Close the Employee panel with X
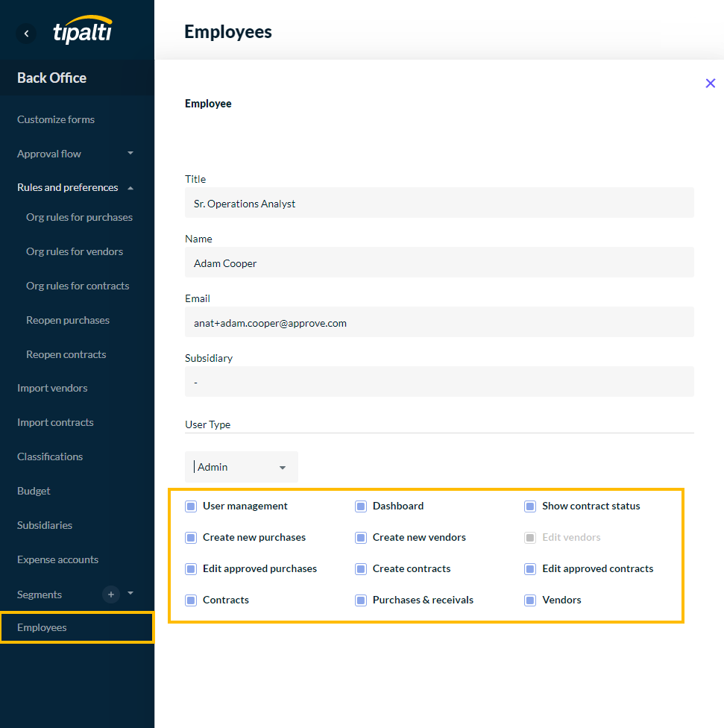This screenshot has height=728, width=724. coord(710,83)
